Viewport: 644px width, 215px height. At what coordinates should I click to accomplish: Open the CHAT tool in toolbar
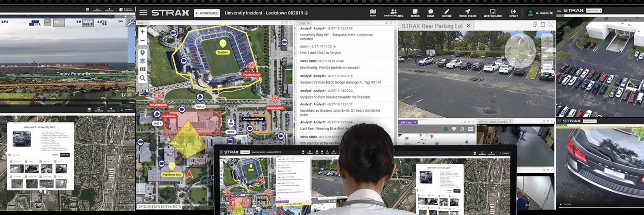[x=431, y=13]
